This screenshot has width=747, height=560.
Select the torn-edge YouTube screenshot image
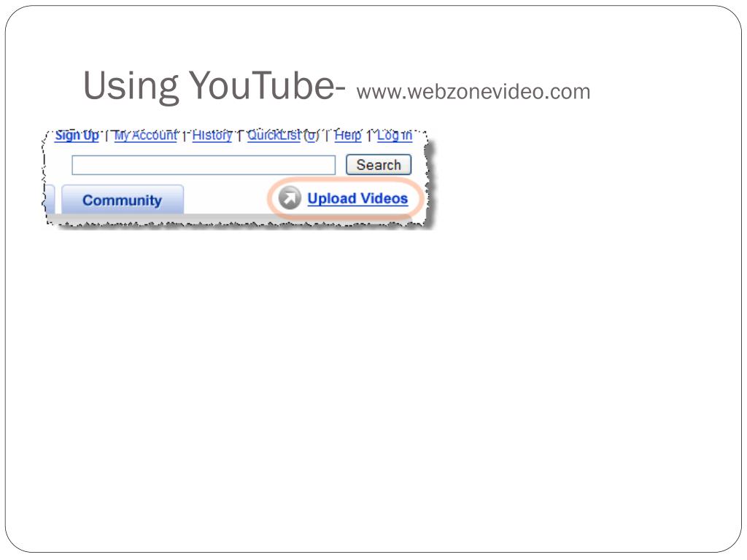(x=239, y=179)
